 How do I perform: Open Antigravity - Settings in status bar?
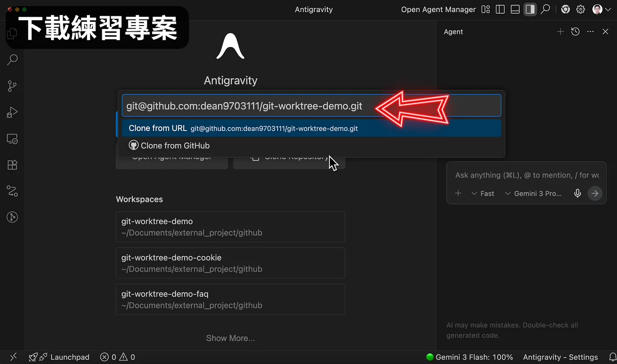(560, 357)
